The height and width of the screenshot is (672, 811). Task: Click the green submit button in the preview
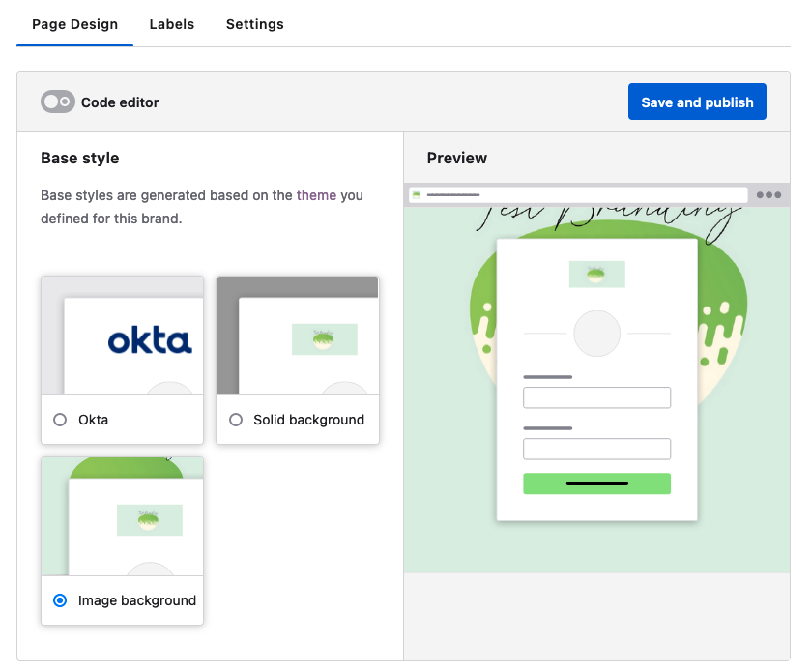596,482
